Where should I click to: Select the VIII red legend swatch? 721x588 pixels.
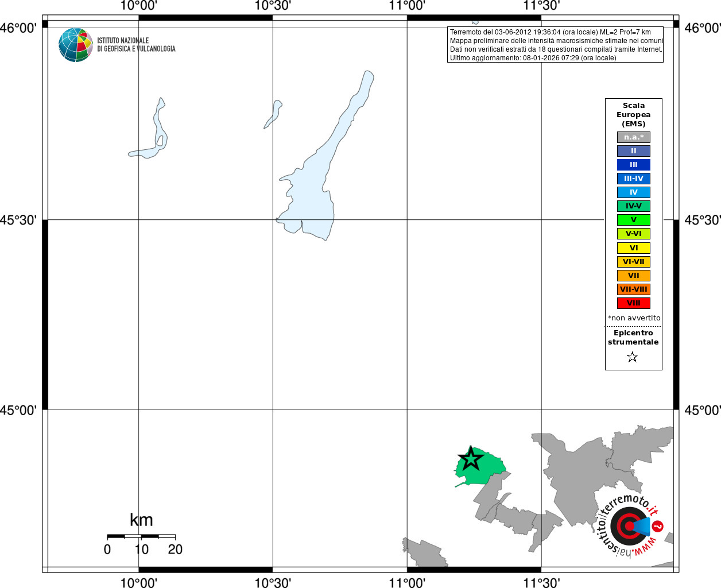tap(634, 303)
